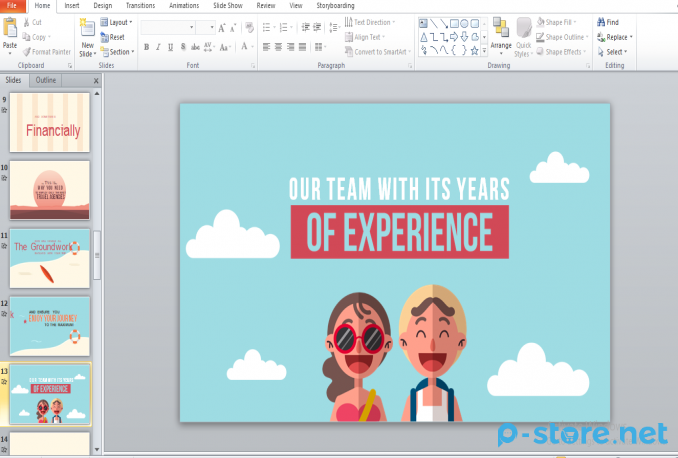Click the Find binoculars icon
This screenshot has height=458, width=678.
(x=601, y=22)
